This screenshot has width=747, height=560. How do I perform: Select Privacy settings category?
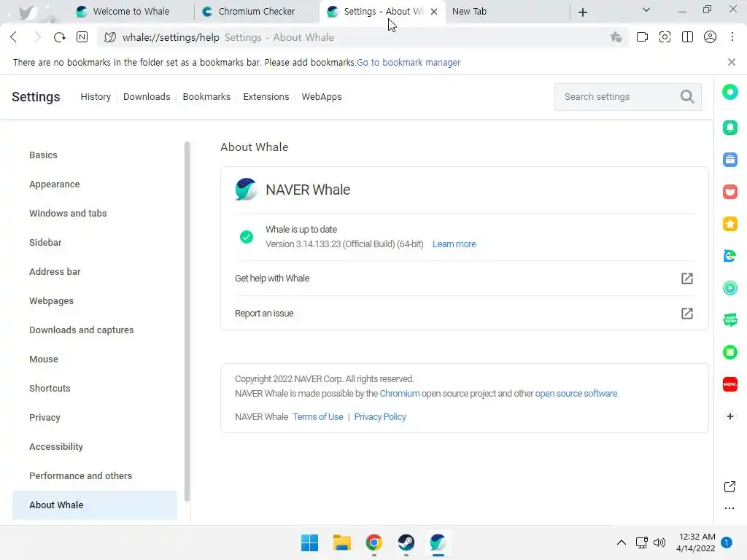pos(95,418)
